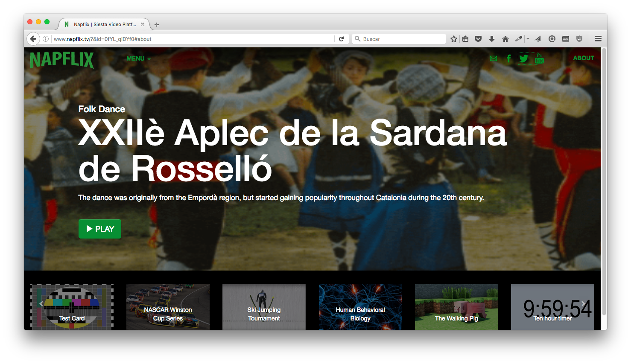Viewport: 631px width, 364px height.
Task: Open the Twitter bird icon
Action: (x=524, y=58)
